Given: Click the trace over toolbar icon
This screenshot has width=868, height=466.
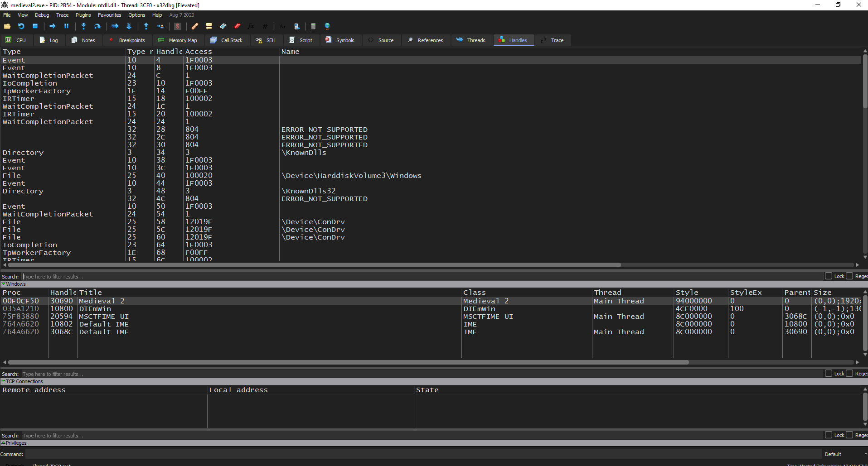Looking at the screenshot, I should (129, 26).
